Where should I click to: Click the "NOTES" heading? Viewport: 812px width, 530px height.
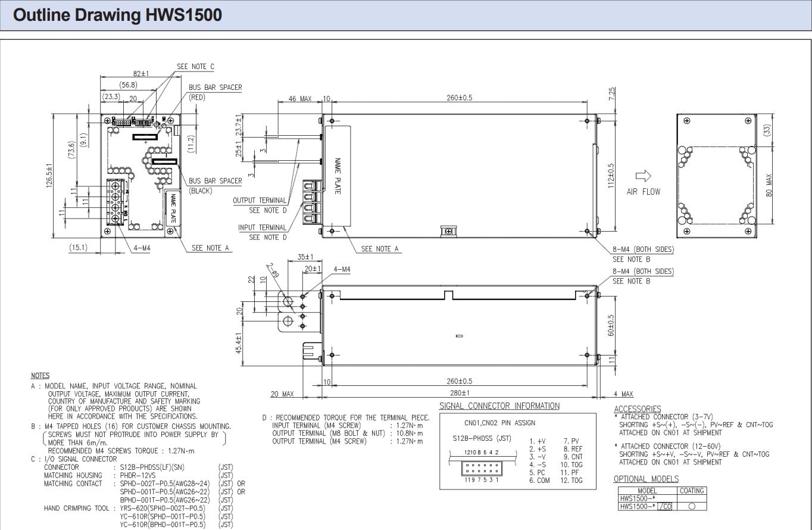click(x=40, y=376)
